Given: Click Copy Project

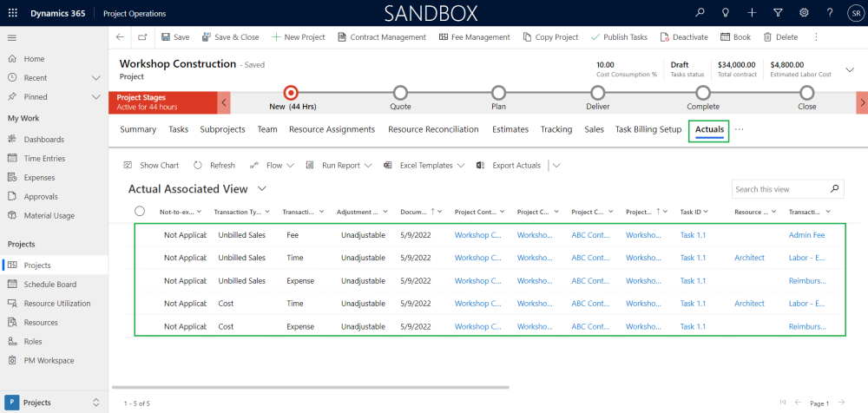Looking at the screenshot, I should (551, 37).
